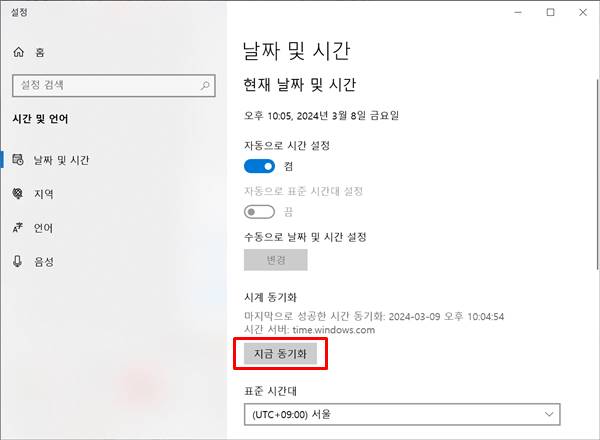
Task: Maximize the 설정 window
Action: (x=550, y=12)
